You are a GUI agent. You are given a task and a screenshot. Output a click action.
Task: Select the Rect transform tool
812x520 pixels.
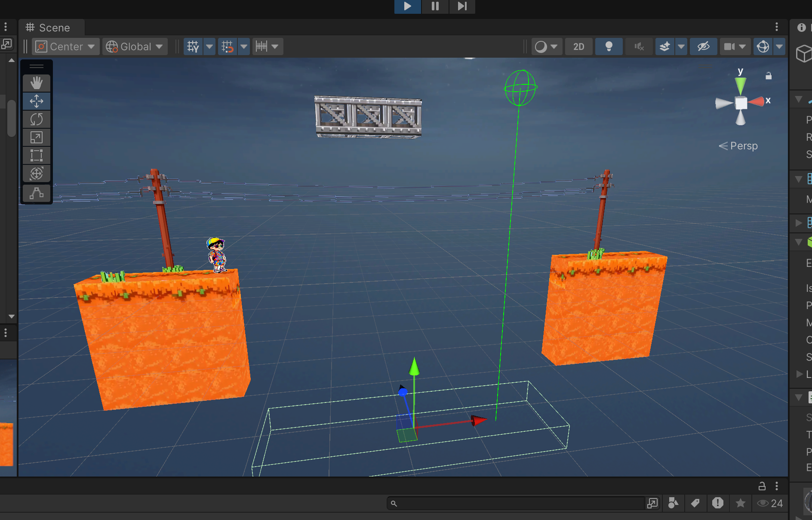[37, 155]
